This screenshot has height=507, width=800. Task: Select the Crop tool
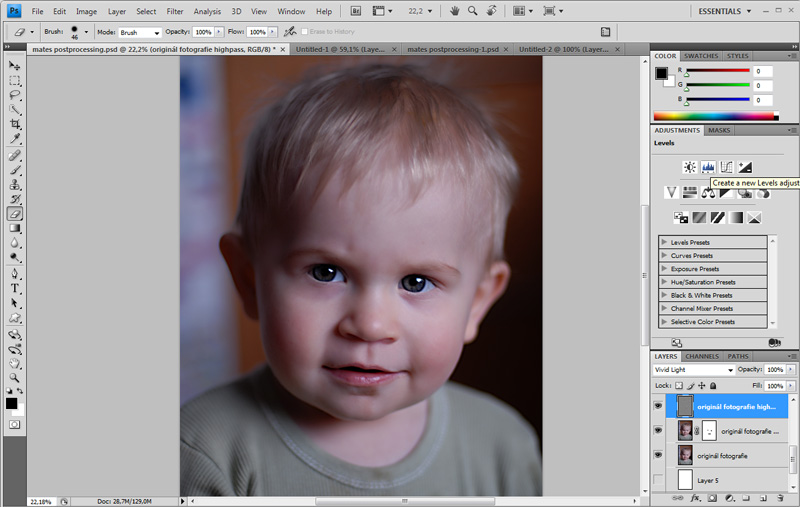pos(15,124)
